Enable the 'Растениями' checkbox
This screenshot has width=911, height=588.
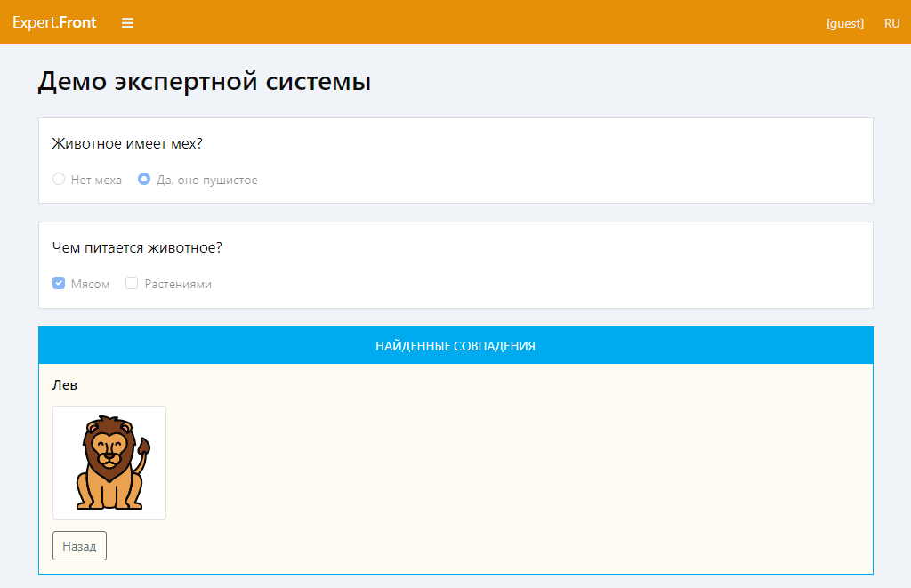click(x=131, y=282)
